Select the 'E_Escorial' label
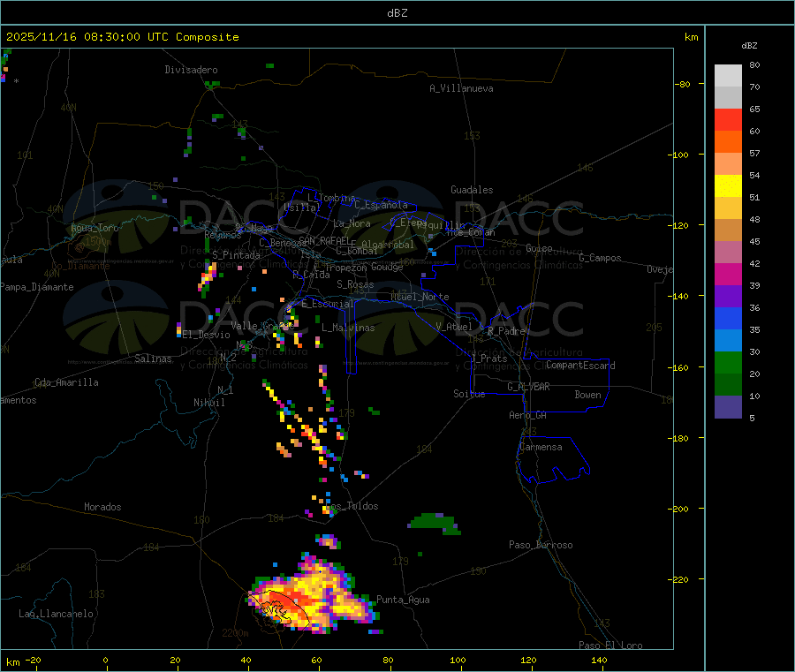The width and height of the screenshot is (795, 672). 328,304
